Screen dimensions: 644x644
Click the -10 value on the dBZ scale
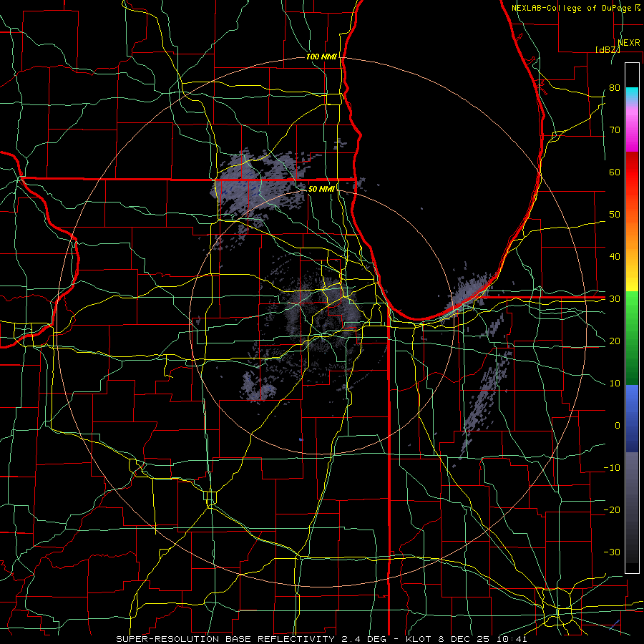(612, 468)
